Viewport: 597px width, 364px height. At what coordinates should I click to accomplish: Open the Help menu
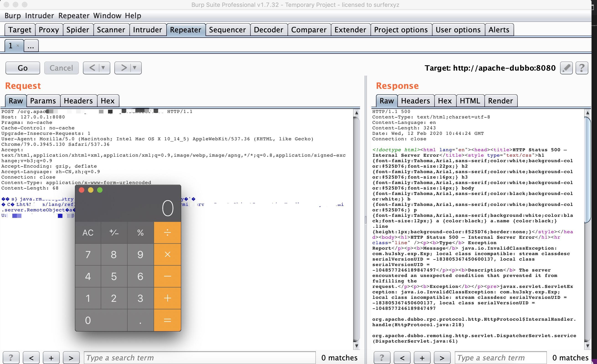(x=133, y=16)
